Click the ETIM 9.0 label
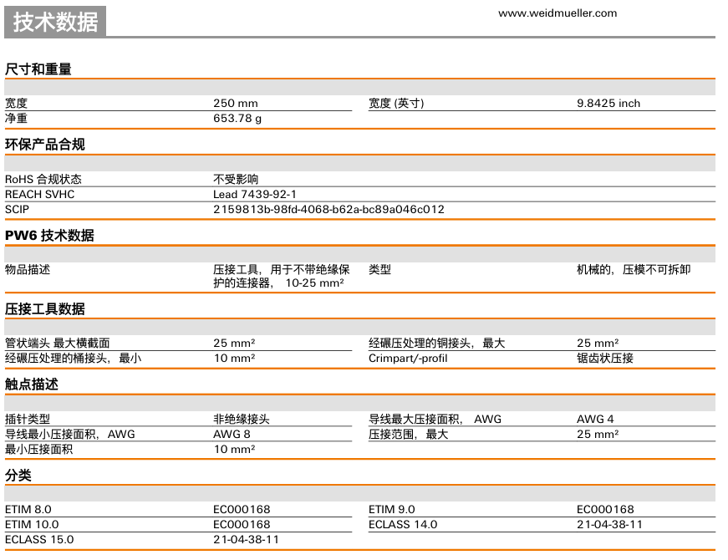 (391, 509)
